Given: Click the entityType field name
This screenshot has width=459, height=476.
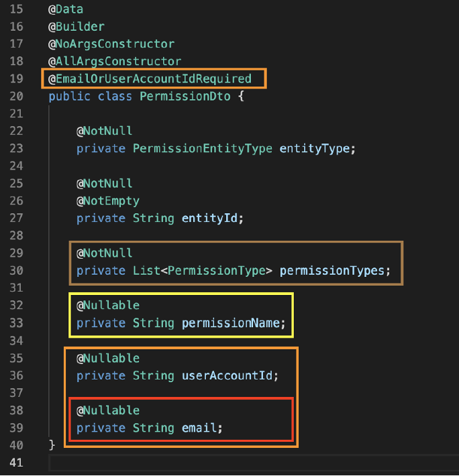Looking at the screenshot, I should [315, 149].
